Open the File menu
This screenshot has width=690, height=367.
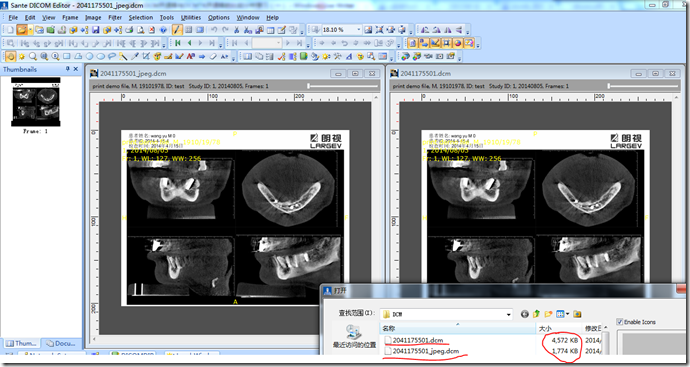coord(13,18)
